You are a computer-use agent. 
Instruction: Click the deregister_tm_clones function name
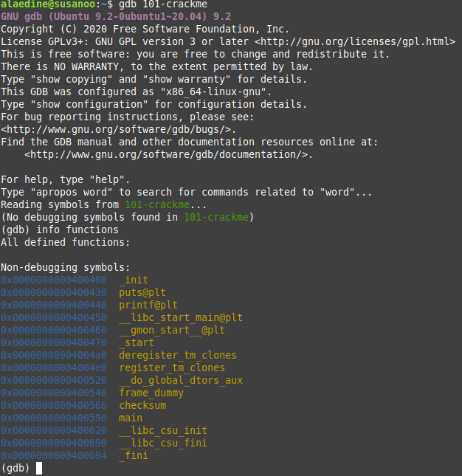click(x=178, y=355)
